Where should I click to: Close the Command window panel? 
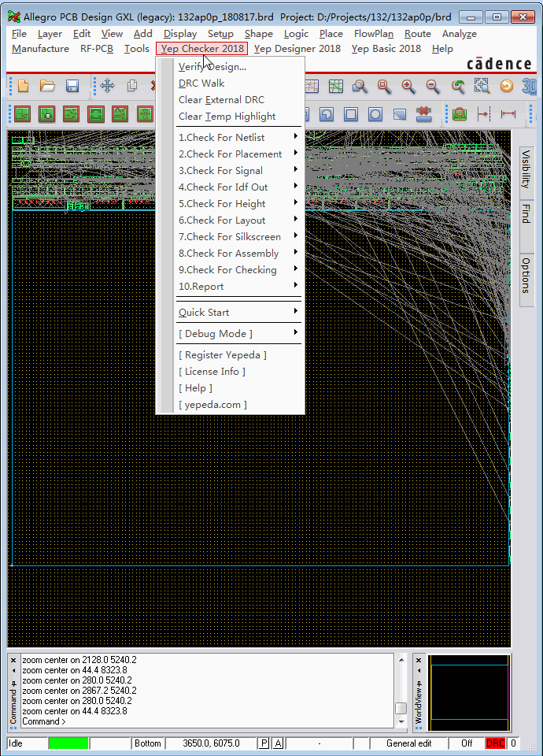pos(13,660)
